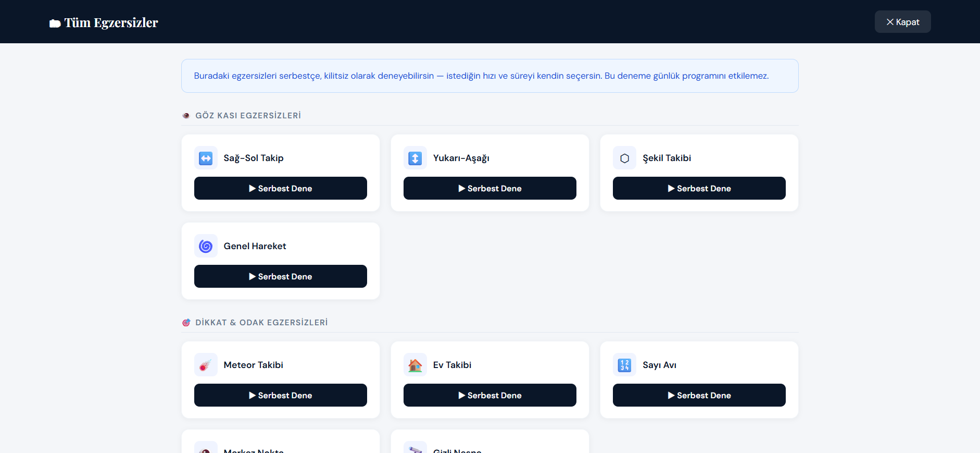Screen dimensions: 980x453
Task: Start Serbest Dene for Sayı Avı
Action: [699, 395]
